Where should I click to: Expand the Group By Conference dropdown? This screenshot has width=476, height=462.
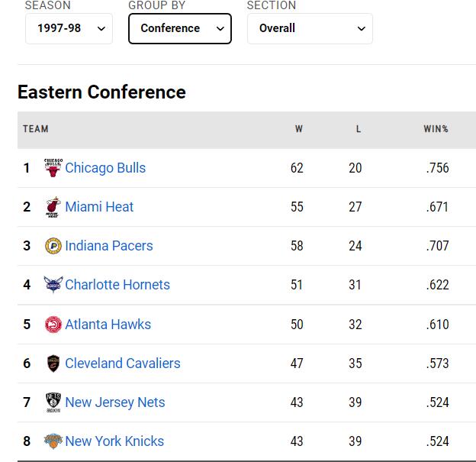180,28
